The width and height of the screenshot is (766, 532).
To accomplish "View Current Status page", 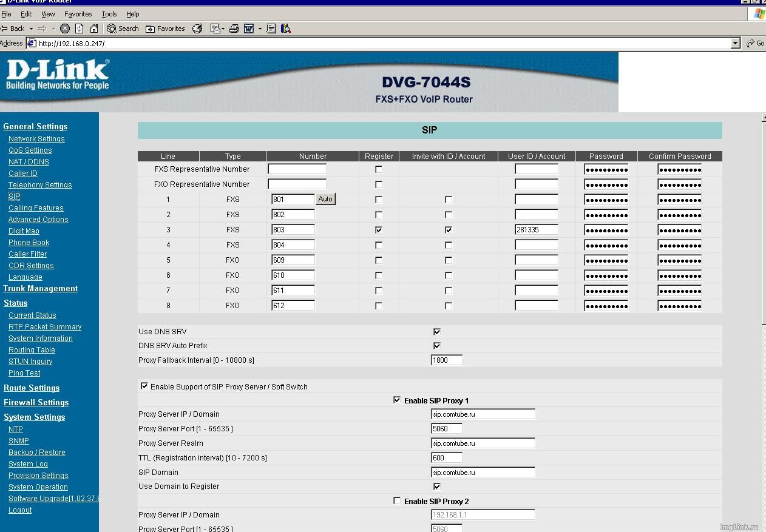I will pyautogui.click(x=32, y=315).
